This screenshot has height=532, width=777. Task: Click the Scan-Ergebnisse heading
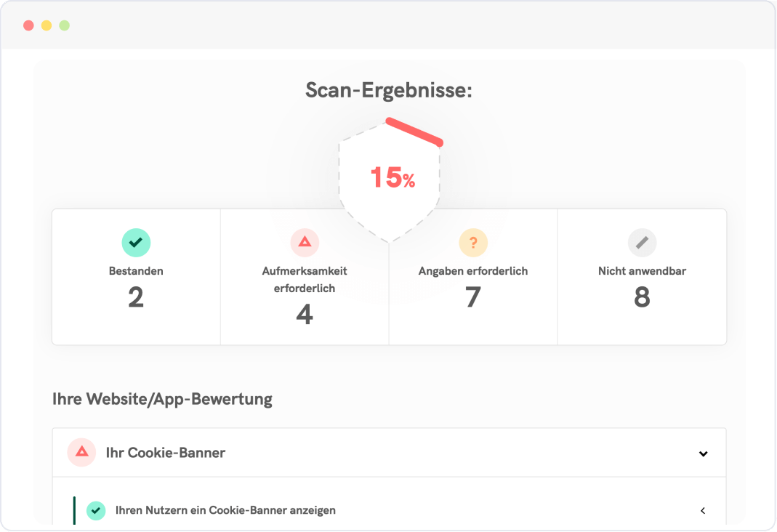tap(388, 90)
